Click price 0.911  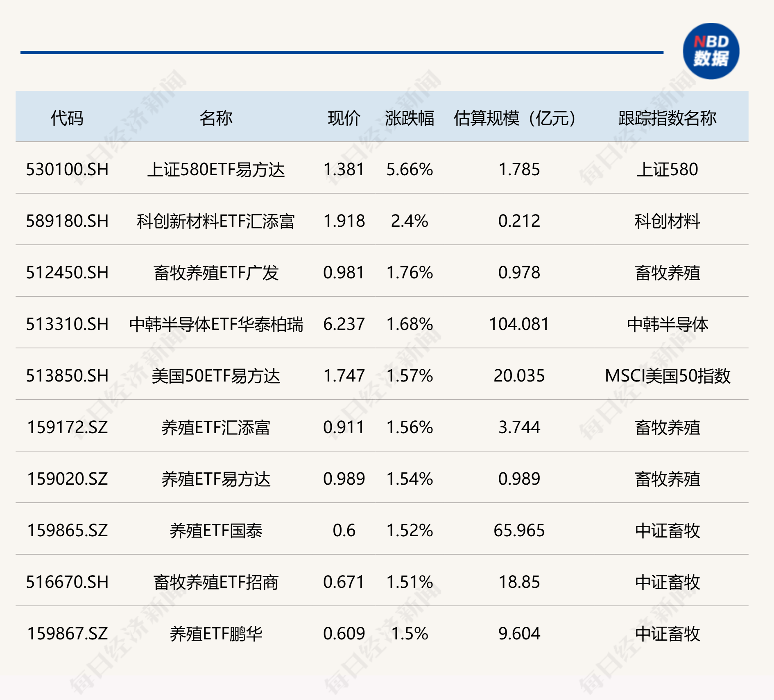pos(344,427)
